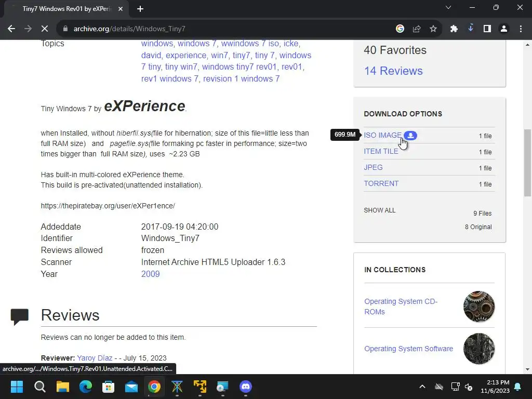Open Discord from the taskbar
This screenshot has width=532, height=399.
(x=246, y=387)
